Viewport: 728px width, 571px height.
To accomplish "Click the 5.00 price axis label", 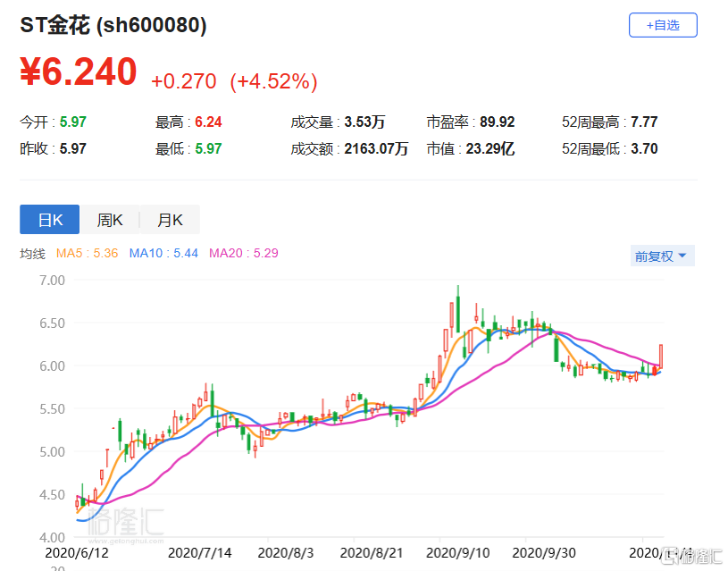I will 52,451.
